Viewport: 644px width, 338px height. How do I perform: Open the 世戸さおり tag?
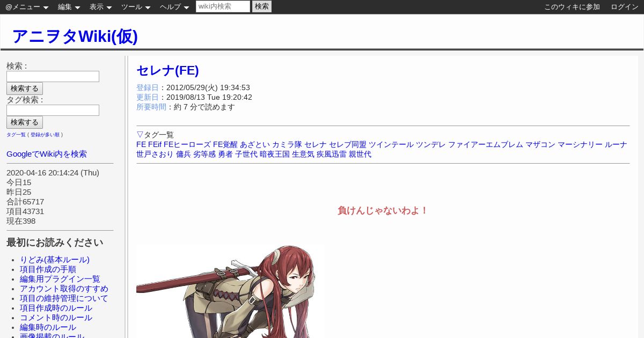(155, 154)
